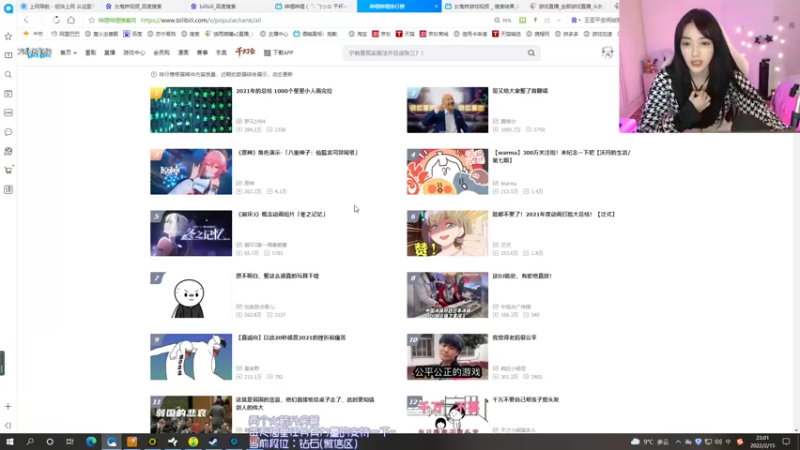Bookmark this page with the address bar star

click(91, 20)
